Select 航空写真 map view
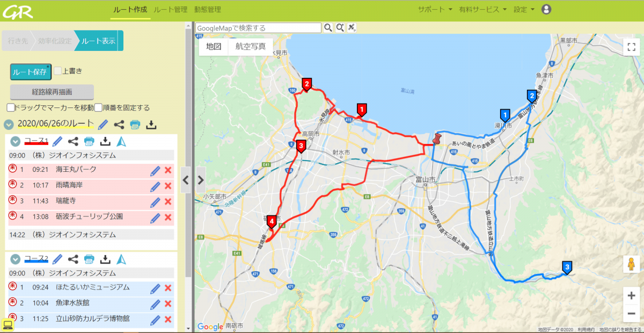Screen dimensions: 644x333 point(251,46)
